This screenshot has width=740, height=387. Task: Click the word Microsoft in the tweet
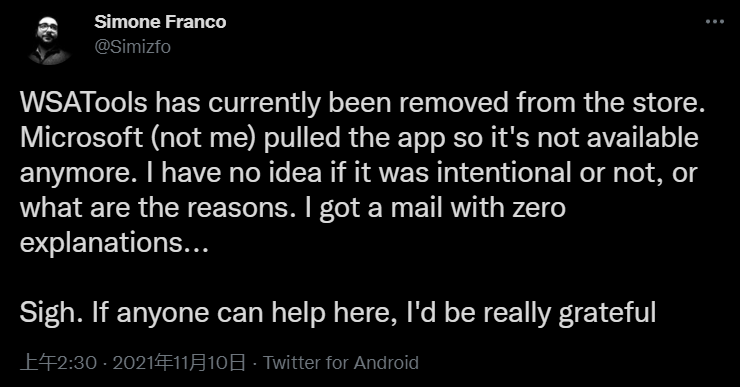click(82, 137)
